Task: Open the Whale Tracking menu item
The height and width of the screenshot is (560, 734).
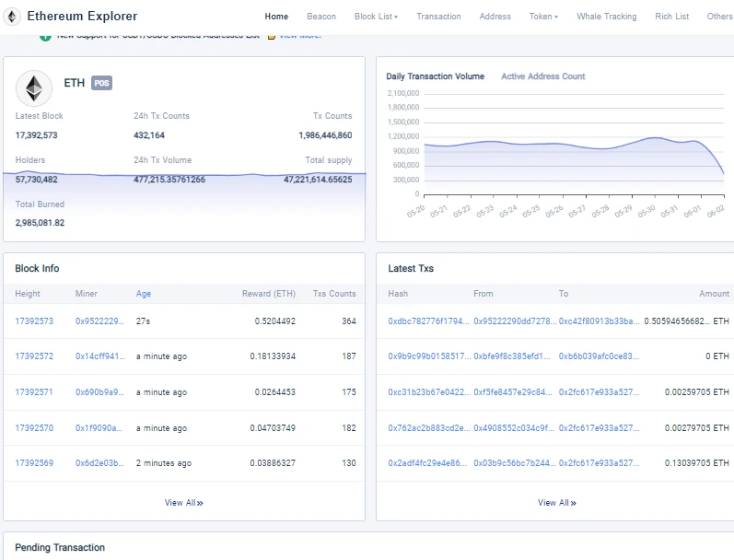Action: pos(606,17)
